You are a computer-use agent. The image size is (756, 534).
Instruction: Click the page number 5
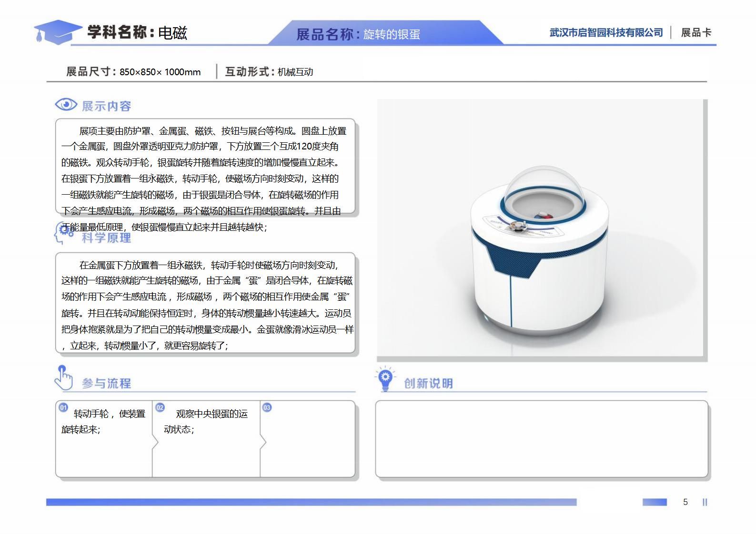click(x=685, y=502)
